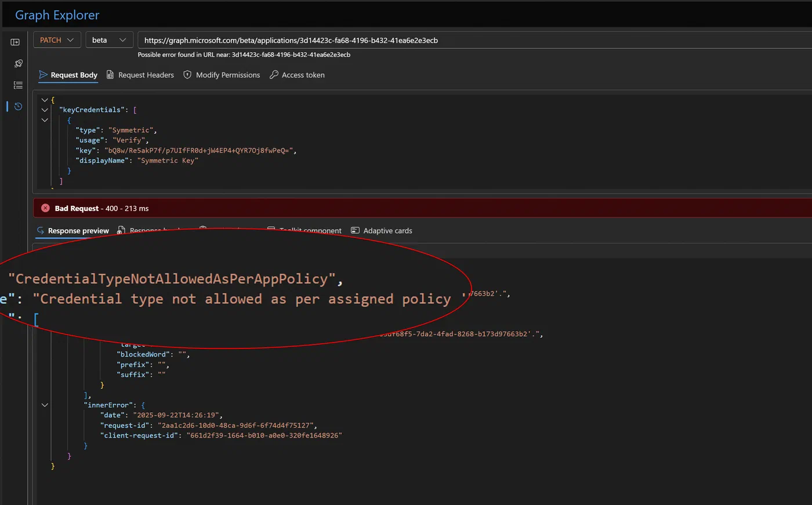Click the "type": "Symmetric" line
This screenshot has width=812, height=505.
tap(116, 130)
